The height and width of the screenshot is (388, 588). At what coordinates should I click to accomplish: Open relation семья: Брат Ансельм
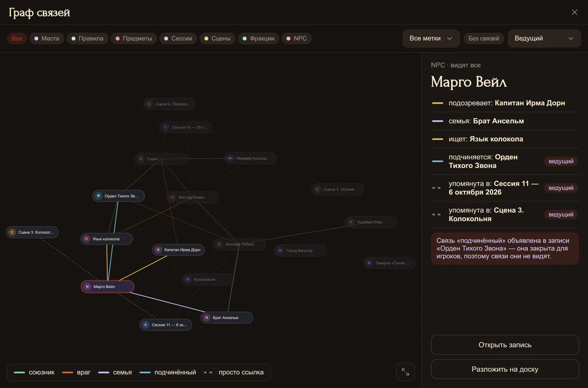click(x=505, y=121)
